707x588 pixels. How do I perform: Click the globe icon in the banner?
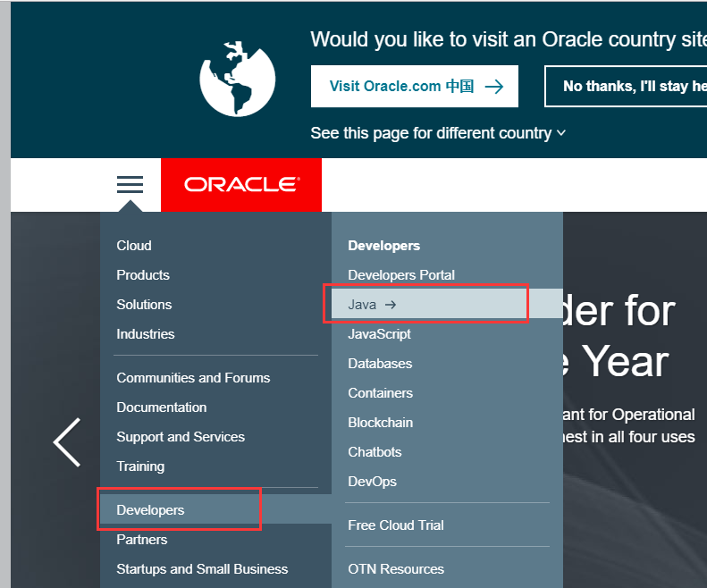238,79
